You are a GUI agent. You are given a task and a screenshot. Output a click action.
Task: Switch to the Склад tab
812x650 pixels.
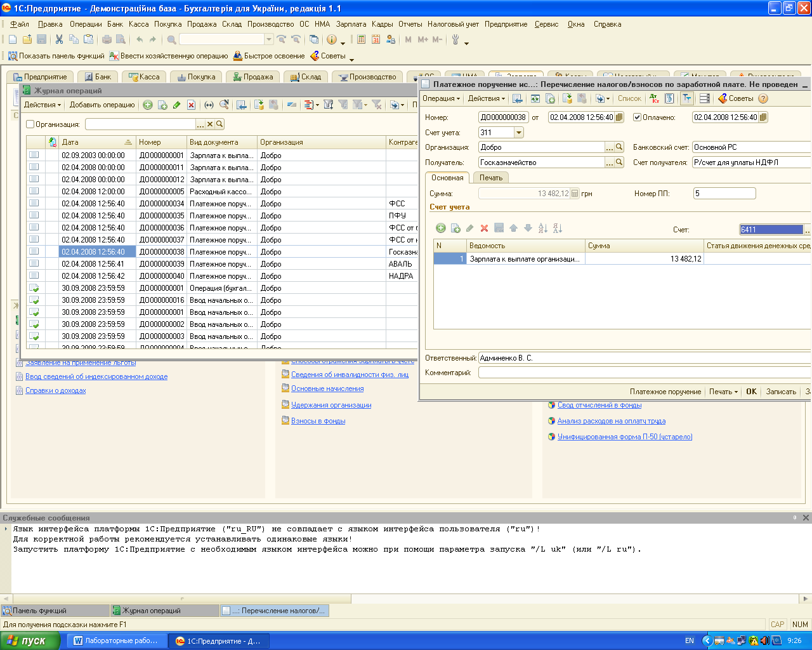pos(305,77)
